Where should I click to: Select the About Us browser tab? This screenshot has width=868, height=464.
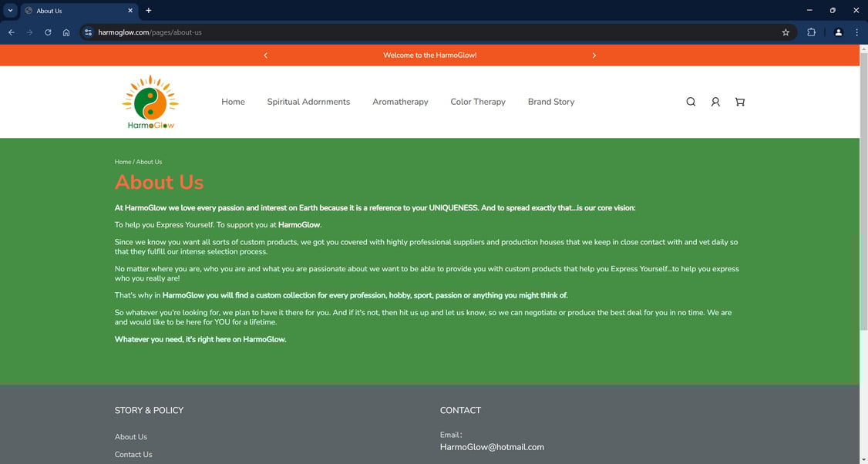(79, 11)
